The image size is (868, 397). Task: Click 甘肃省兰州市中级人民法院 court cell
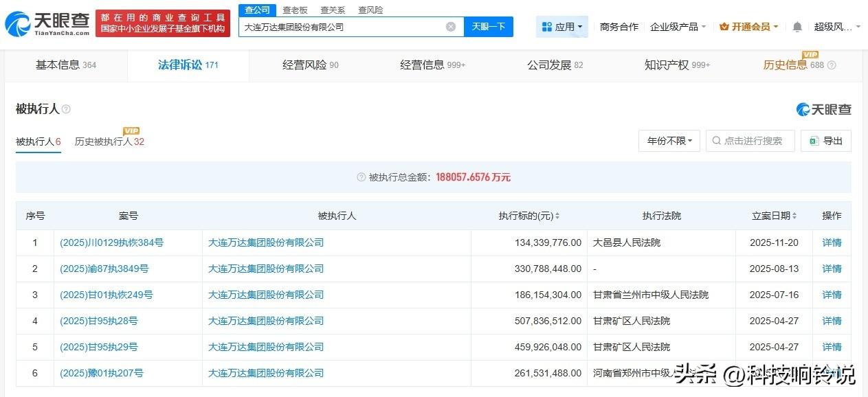pyautogui.click(x=651, y=295)
